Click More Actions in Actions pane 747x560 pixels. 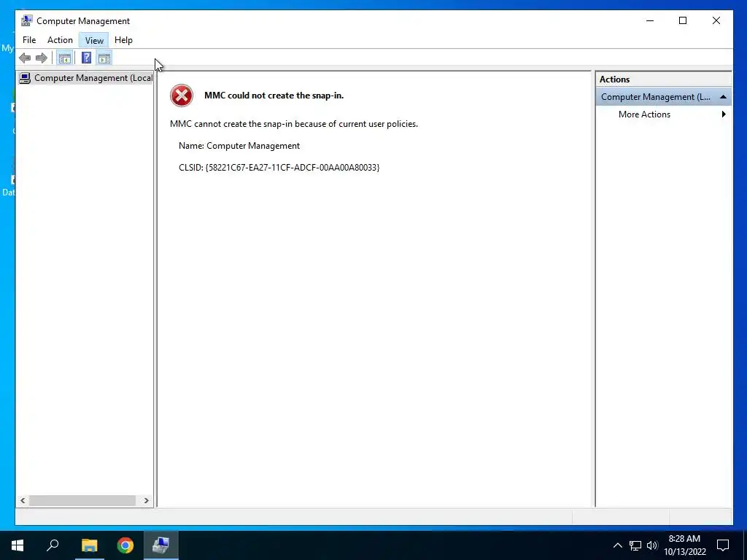[x=644, y=114]
